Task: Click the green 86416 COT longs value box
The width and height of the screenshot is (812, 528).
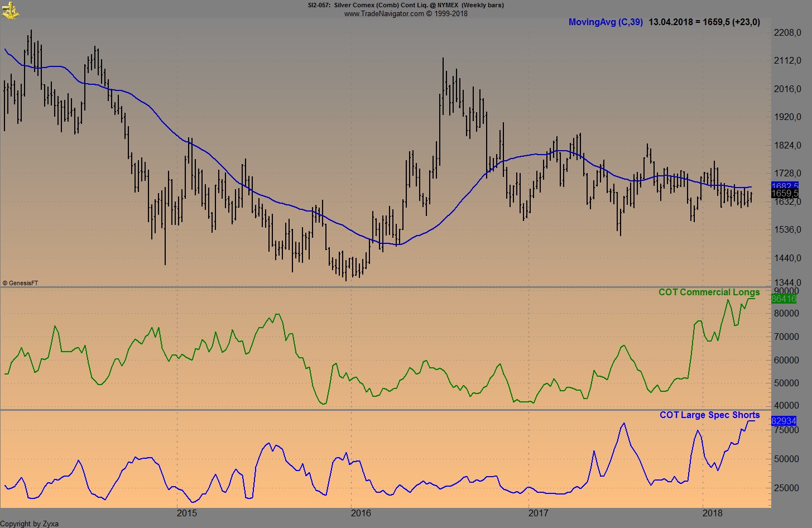Action: click(784, 300)
